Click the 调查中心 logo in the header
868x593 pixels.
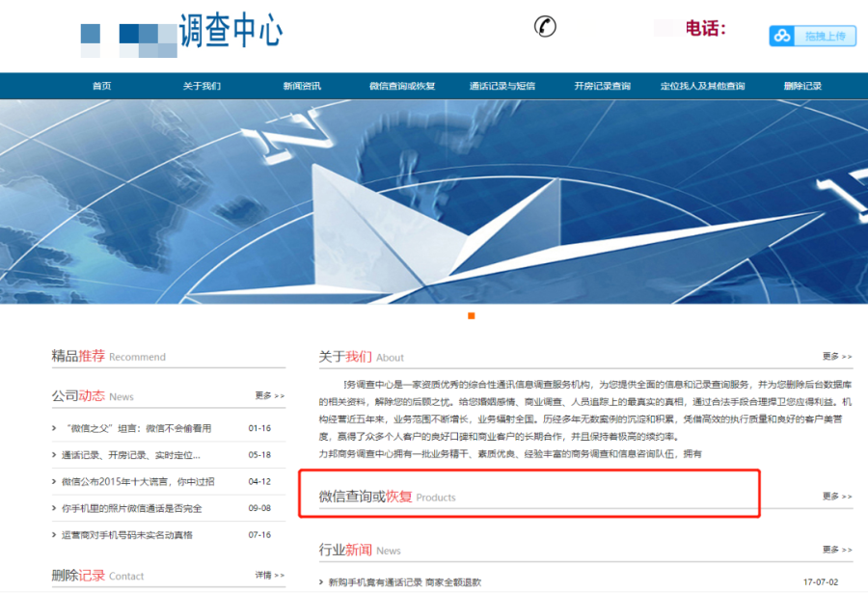click(x=230, y=32)
